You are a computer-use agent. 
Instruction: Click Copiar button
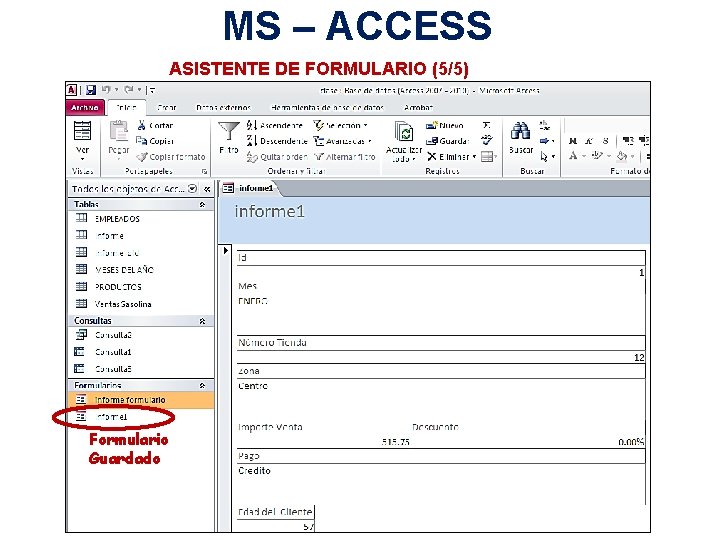[155, 141]
